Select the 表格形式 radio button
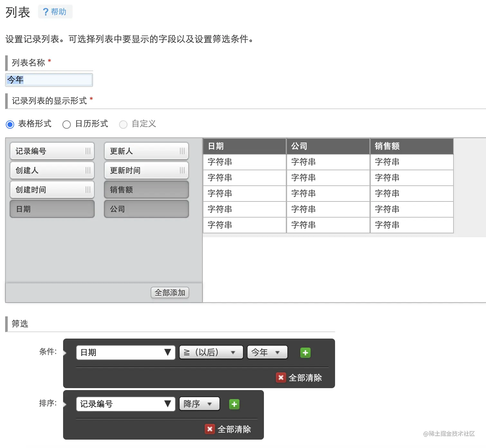 10,124
